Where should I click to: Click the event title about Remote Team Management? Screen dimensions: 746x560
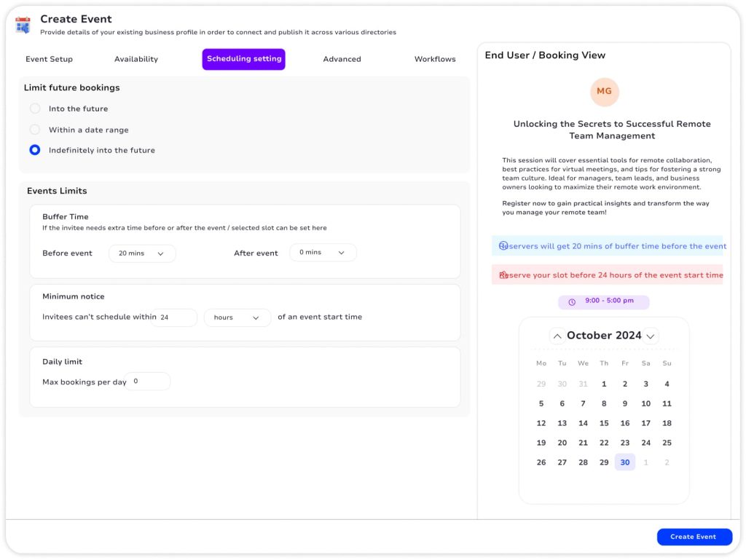(612, 130)
